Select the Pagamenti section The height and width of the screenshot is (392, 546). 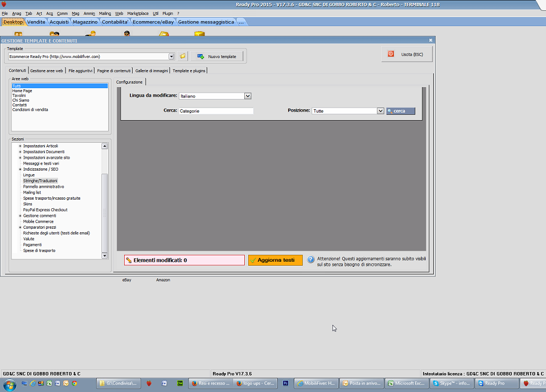click(x=32, y=245)
